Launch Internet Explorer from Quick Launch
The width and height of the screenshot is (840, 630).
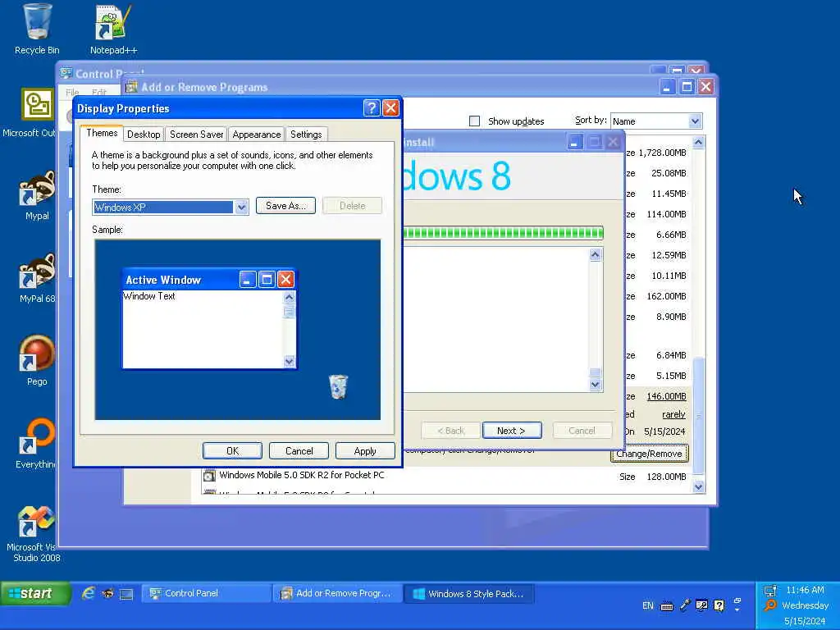(88, 593)
